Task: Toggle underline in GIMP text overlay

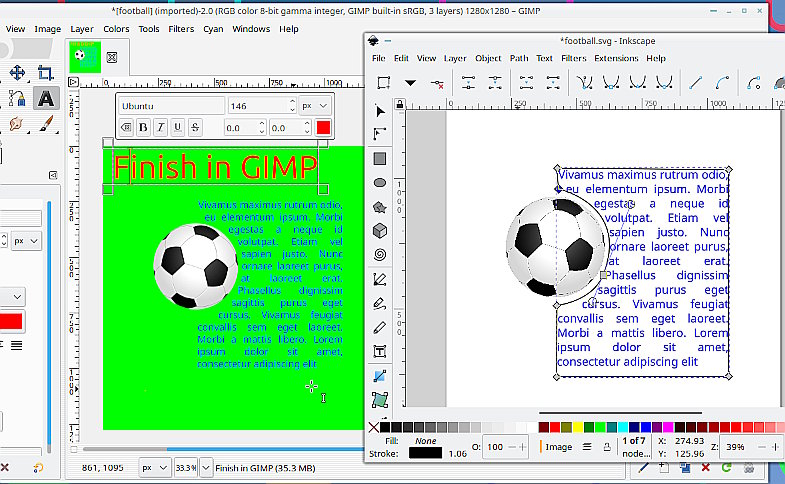Action: click(x=178, y=128)
